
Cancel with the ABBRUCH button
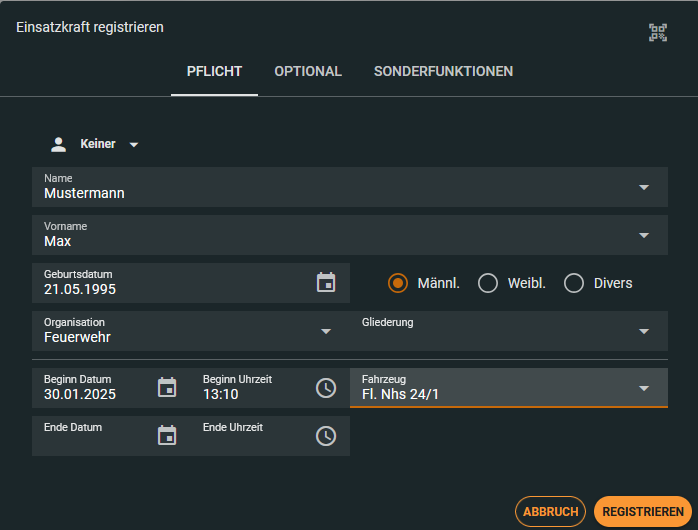550,511
